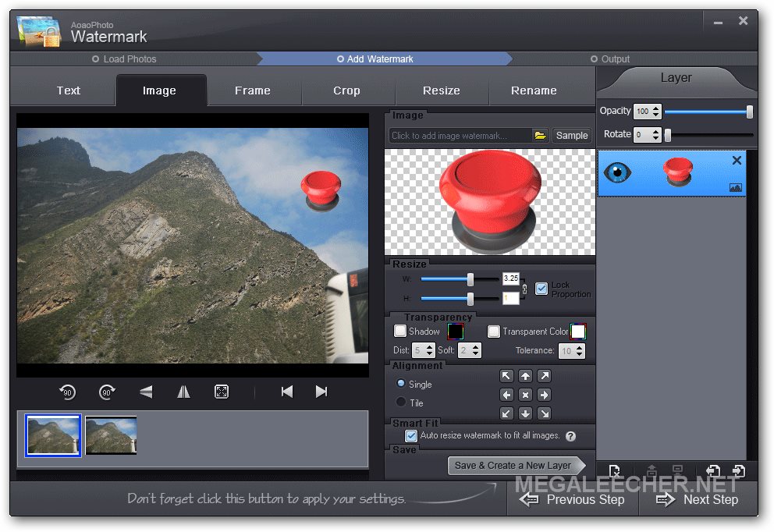This screenshot has height=532, width=774.
Task: Open the white Transparent Color swatch
Action: tap(578, 332)
